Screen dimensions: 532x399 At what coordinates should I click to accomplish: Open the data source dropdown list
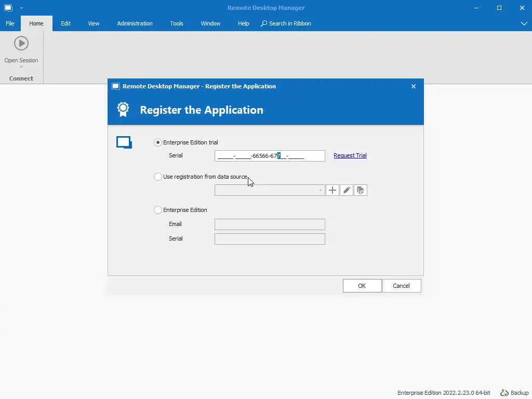click(320, 190)
